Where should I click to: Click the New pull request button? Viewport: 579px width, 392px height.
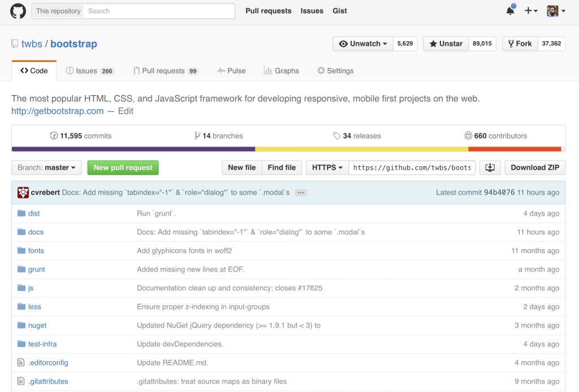pyautogui.click(x=123, y=167)
